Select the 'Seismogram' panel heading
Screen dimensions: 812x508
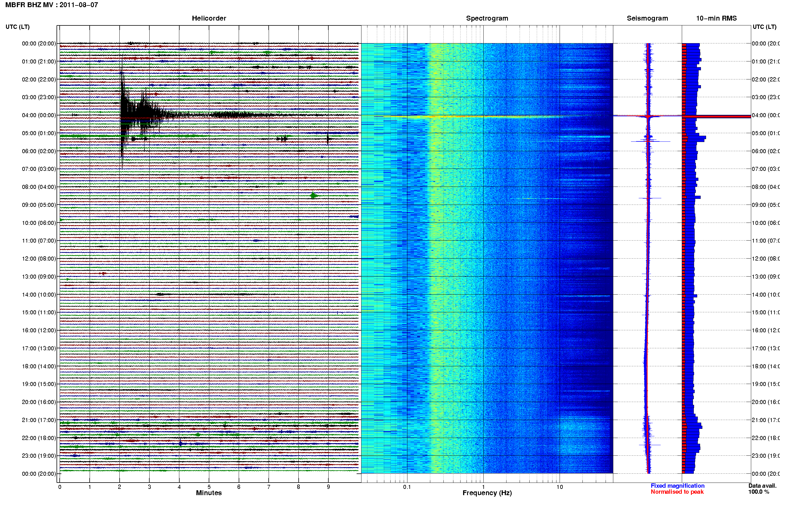click(x=647, y=19)
